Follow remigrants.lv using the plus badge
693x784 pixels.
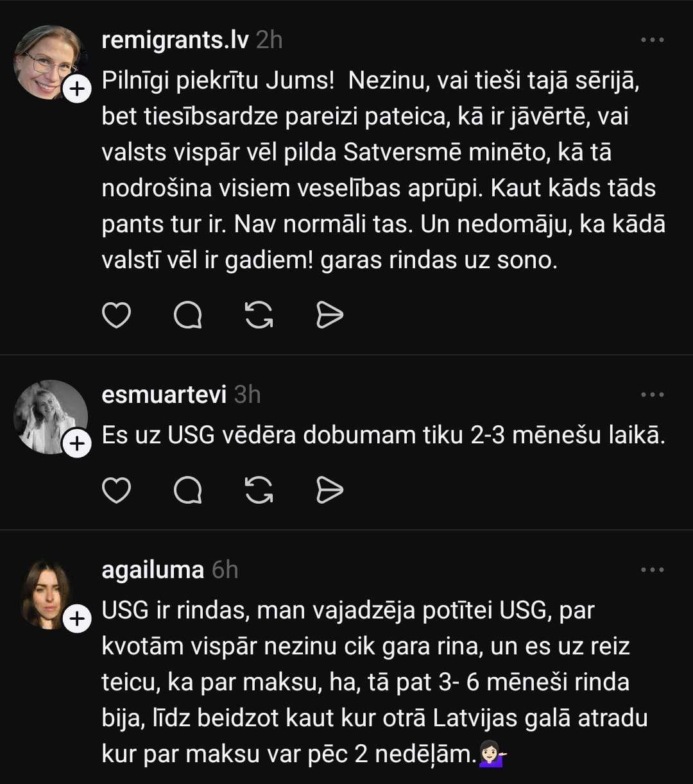point(77,89)
